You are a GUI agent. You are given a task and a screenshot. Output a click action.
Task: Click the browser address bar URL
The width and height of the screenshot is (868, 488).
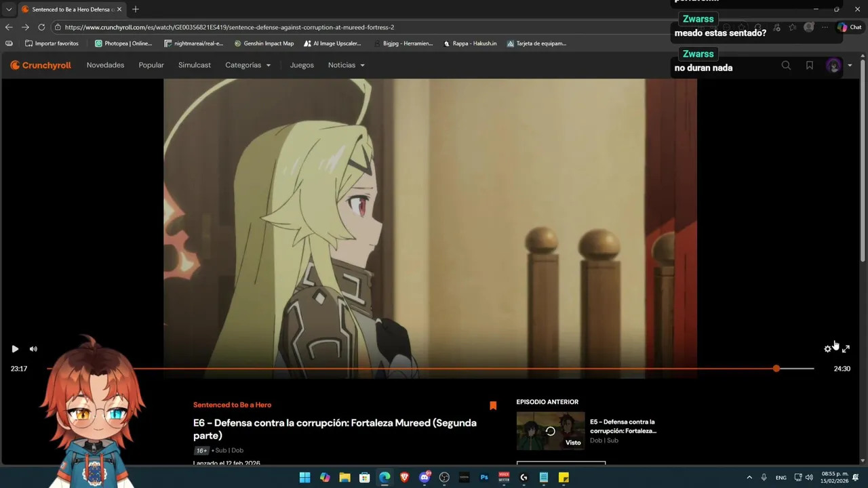coord(229,27)
